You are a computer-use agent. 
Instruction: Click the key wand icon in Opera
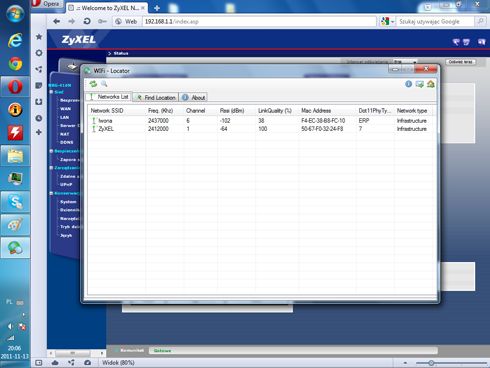tap(102, 21)
